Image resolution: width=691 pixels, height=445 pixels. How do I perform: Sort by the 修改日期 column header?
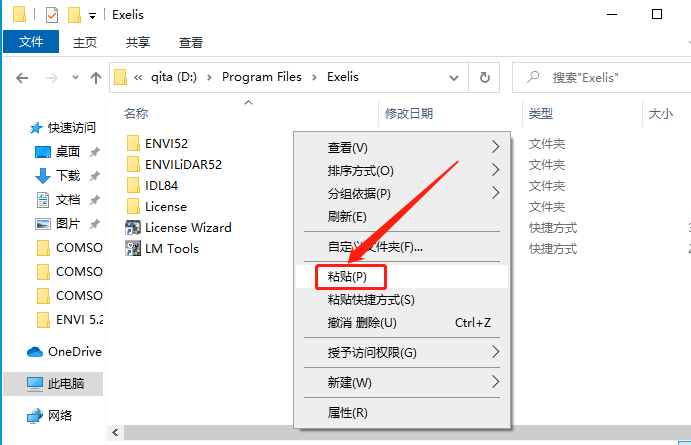pyautogui.click(x=409, y=114)
